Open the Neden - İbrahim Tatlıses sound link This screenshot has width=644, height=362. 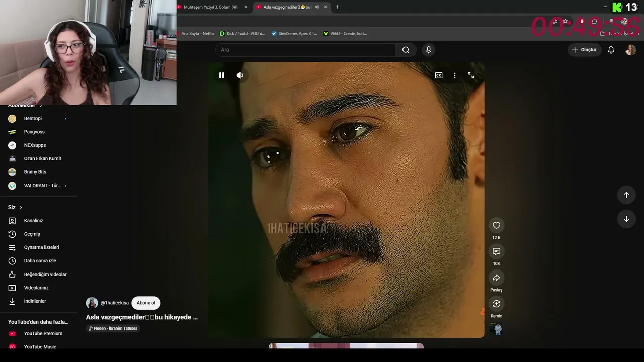(113, 328)
